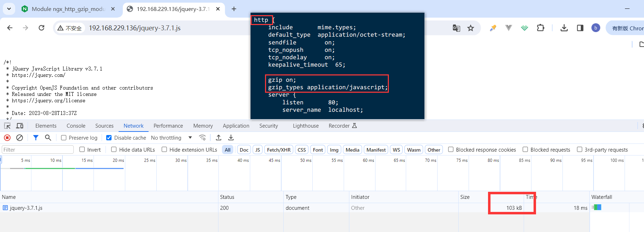Image resolution: width=644 pixels, height=232 pixels.
Task: Click the 有新版 Chrome update button
Action: pyautogui.click(x=626, y=28)
